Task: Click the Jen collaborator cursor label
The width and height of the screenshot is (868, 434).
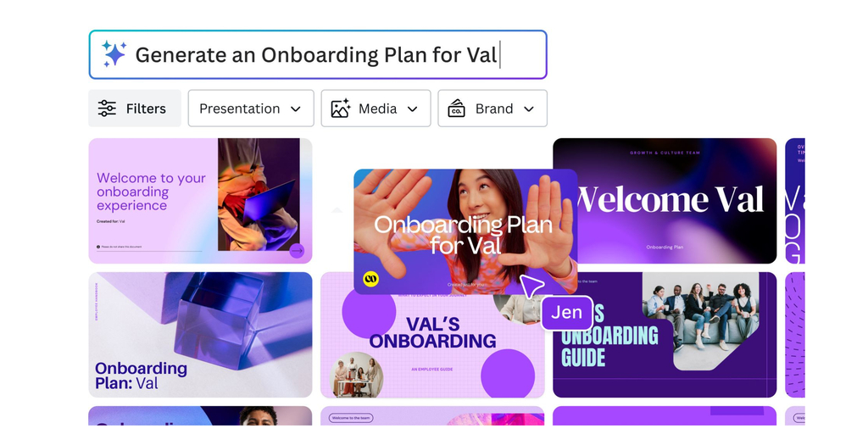Action: pyautogui.click(x=567, y=313)
